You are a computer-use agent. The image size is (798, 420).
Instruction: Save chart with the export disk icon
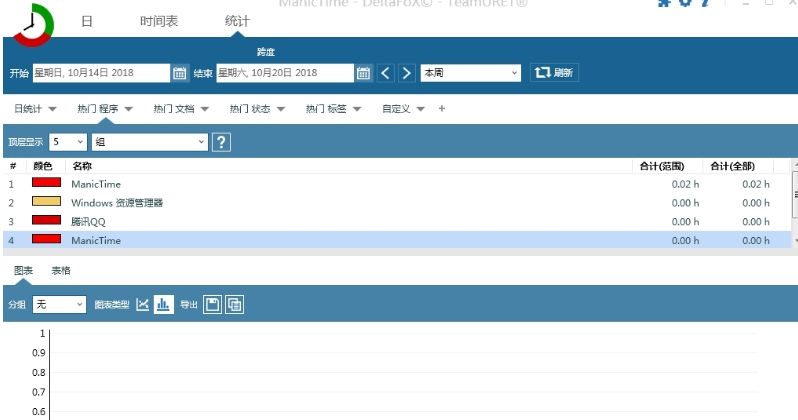point(212,304)
